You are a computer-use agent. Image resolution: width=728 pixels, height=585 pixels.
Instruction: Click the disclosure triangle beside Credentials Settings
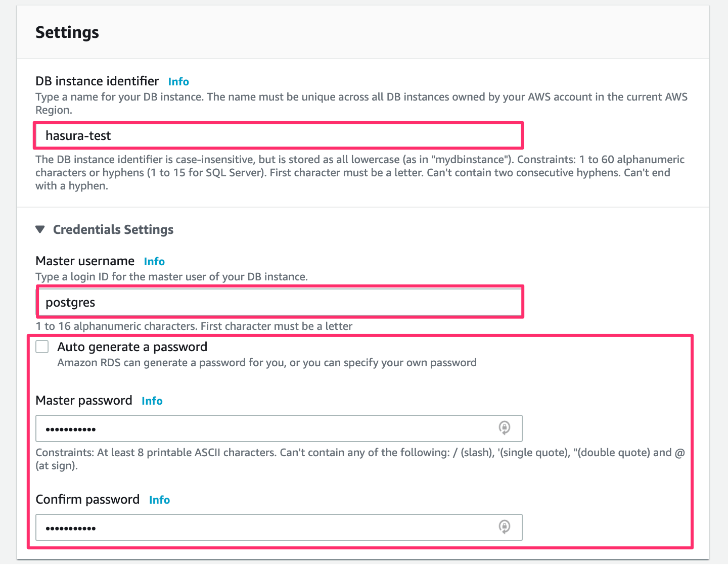[40, 229]
